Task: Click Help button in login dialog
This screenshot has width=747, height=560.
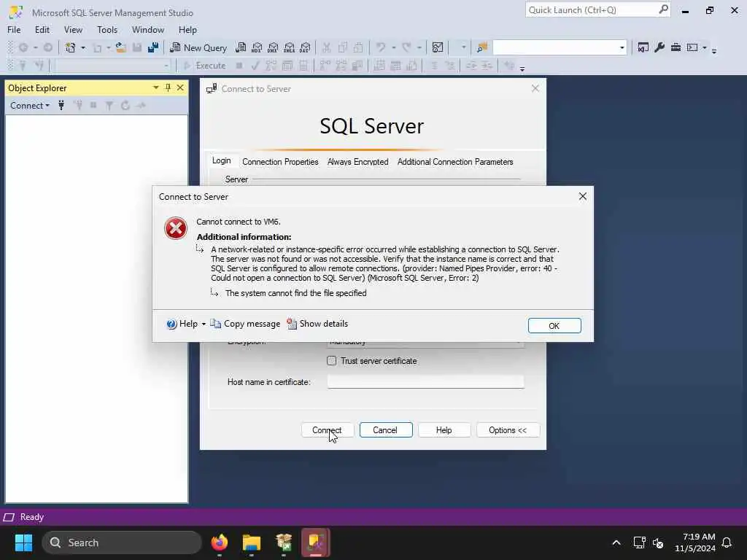Action: (x=444, y=430)
